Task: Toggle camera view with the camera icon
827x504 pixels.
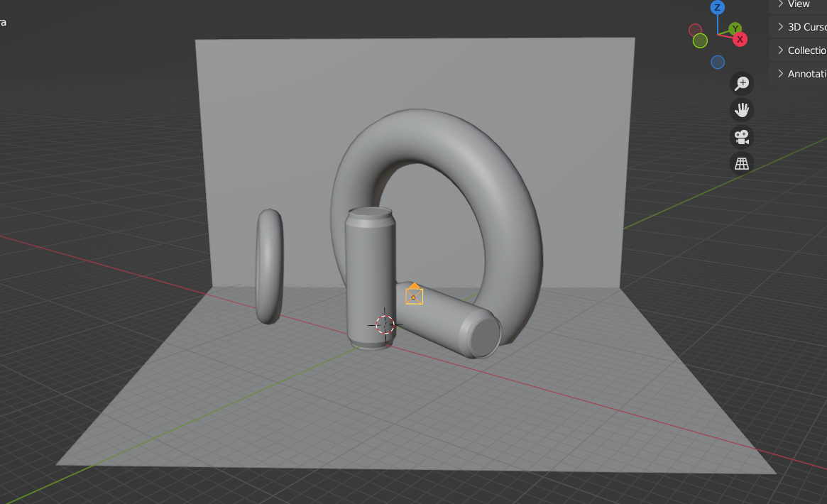Action: (742, 136)
